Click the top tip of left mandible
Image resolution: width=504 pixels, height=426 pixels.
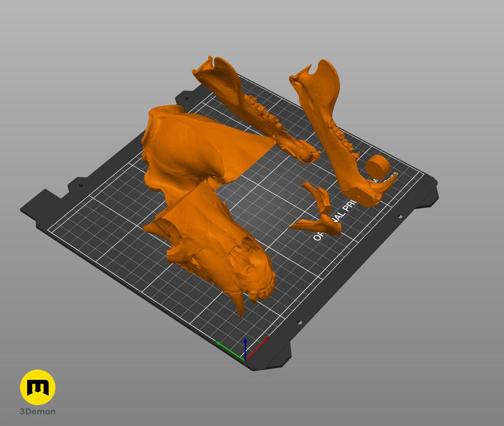pyautogui.click(x=211, y=59)
